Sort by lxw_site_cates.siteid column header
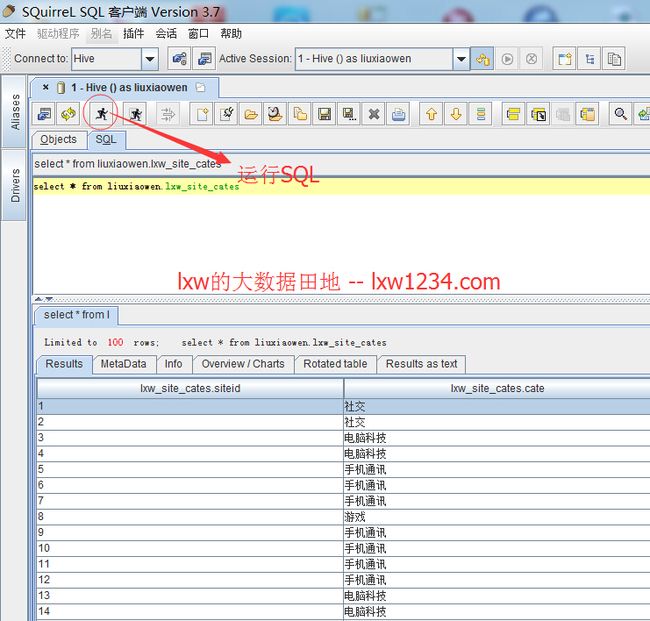The image size is (650, 621). tap(190, 388)
